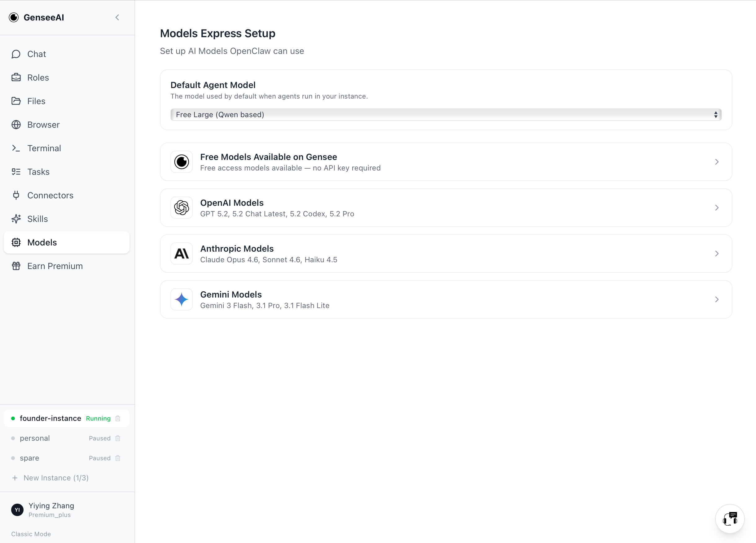The width and height of the screenshot is (756, 543).
Task: Select Models in the sidebar
Action: [67, 242]
